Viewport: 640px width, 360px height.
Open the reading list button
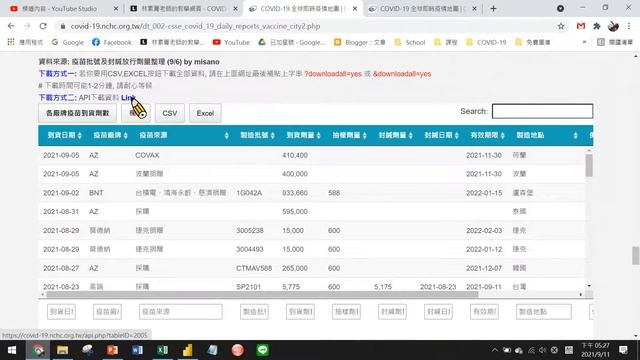coord(615,42)
